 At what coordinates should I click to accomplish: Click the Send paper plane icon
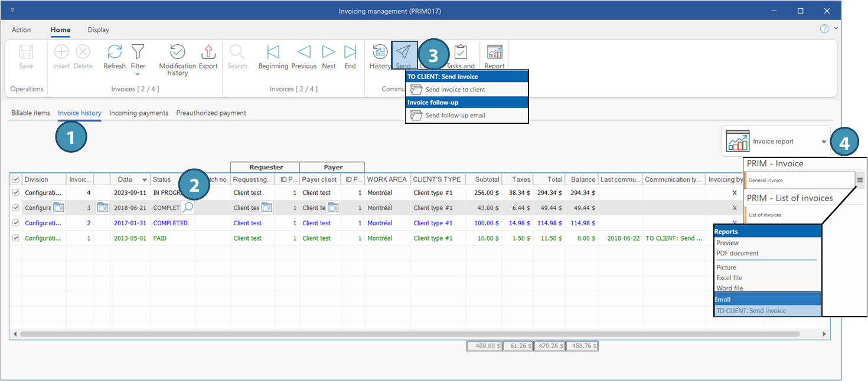pyautogui.click(x=404, y=52)
